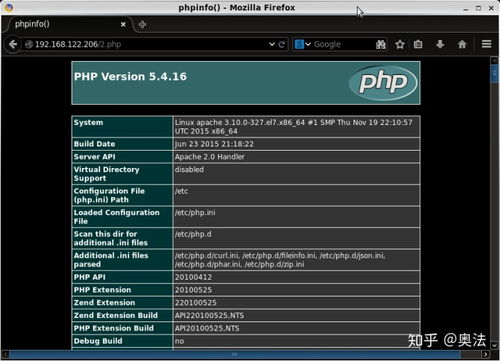Image resolution: width=500 pixels, height=361 pixels.
Task: Click the '/etc/php.d' value
Action: 193,234
